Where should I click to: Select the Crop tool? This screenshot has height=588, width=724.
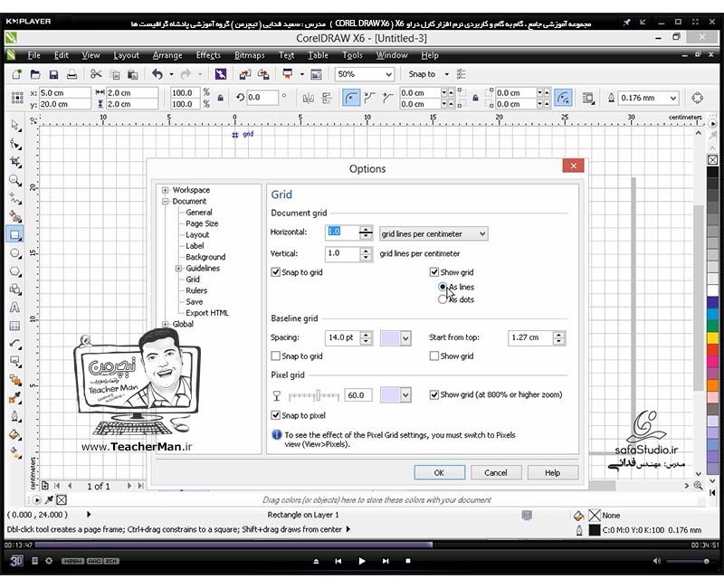[15, 162]
